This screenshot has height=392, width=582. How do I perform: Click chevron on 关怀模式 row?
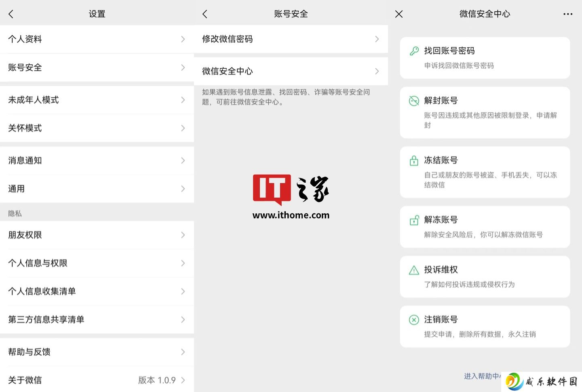click(183, 128)
